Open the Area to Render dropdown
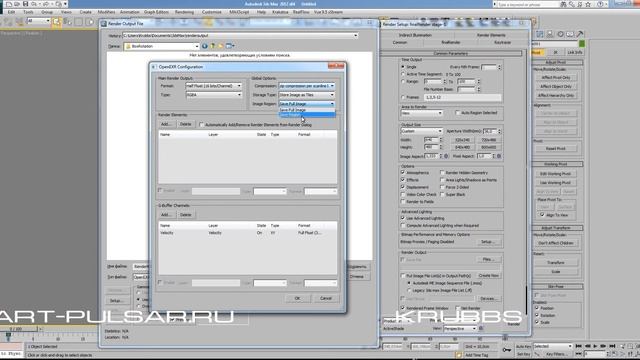Image resolution: width=640 pixels, height=360 pixels. [422, 113]
